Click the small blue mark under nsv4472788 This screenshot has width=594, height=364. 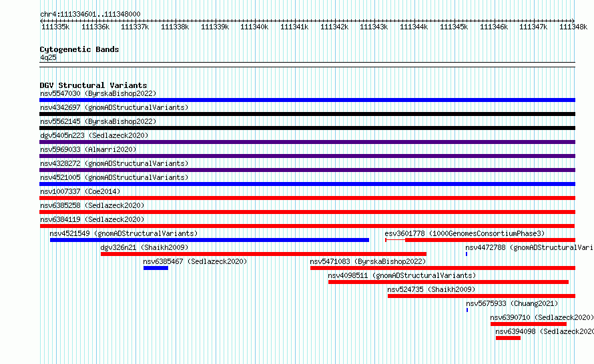coord(467,254)
